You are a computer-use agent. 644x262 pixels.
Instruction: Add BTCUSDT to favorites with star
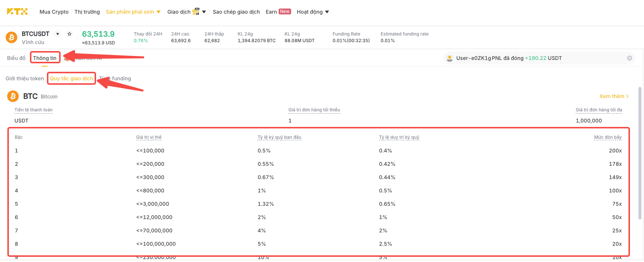pos(69,34)
